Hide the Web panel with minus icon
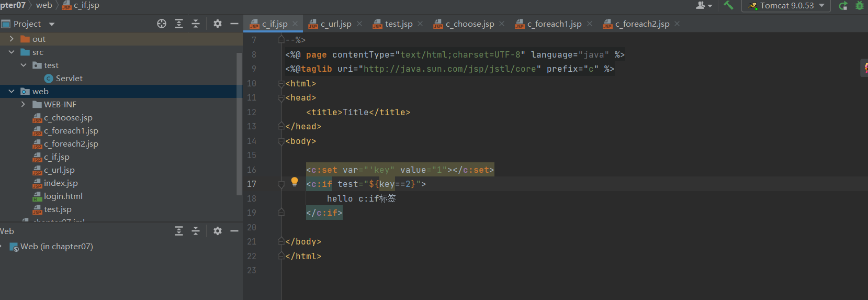Image resolution: width=868 pixels, height=300 pixels. click(x=234, y=231)
